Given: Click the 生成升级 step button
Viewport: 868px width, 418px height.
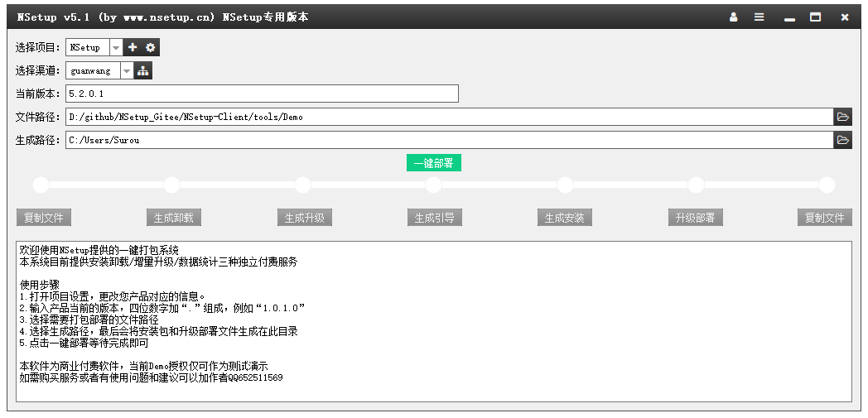Looking at the screenshot, I should coord(305,218).
